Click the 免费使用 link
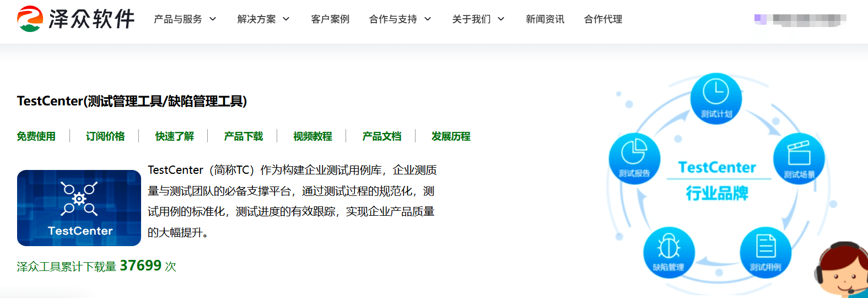 click(x=36, y=136)
